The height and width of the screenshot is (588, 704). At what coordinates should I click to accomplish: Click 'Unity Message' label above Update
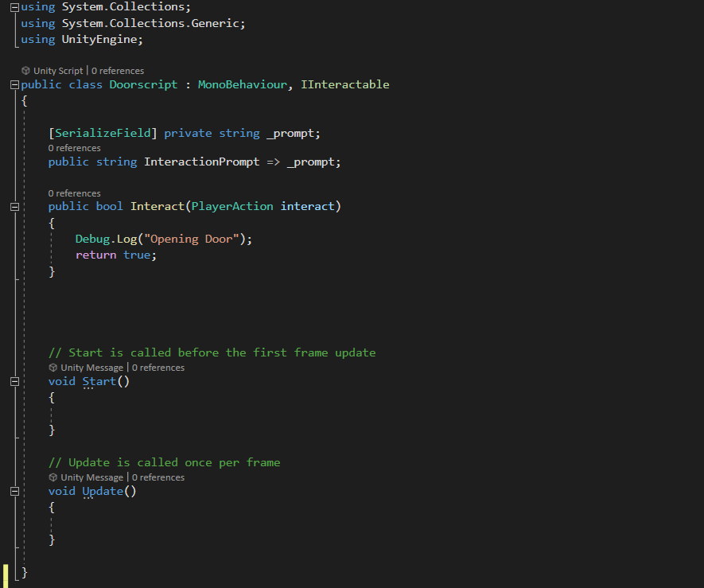point(92,477)
